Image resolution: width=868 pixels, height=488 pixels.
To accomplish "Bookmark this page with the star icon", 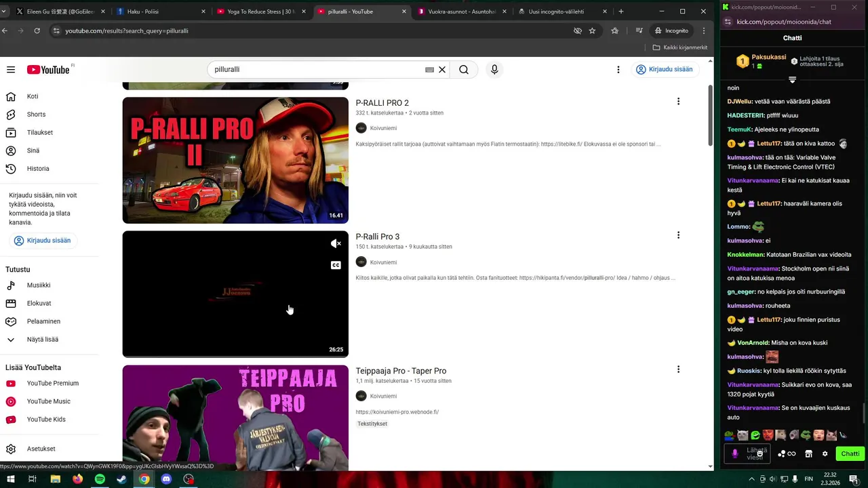I will (592, 30).
